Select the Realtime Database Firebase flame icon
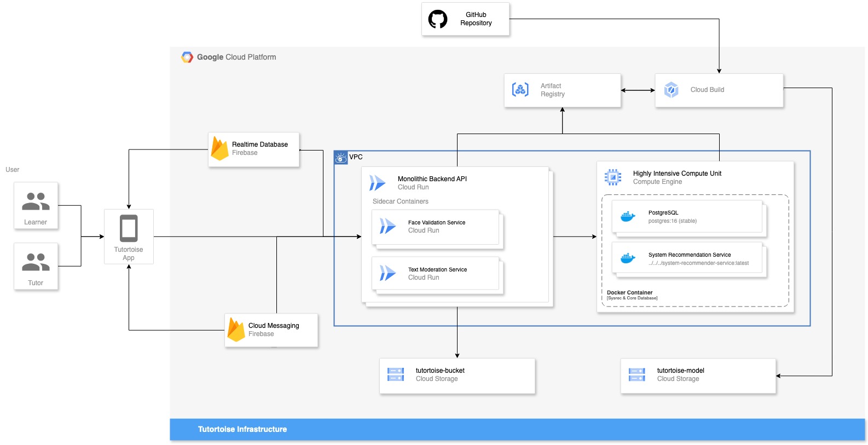This screenshot has height=445, width=868. tap(219, 148)
